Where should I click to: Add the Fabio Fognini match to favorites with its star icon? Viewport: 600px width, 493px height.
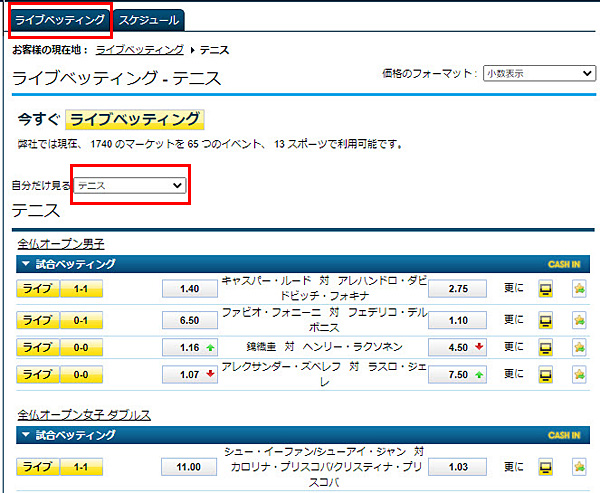pos(579,320)
